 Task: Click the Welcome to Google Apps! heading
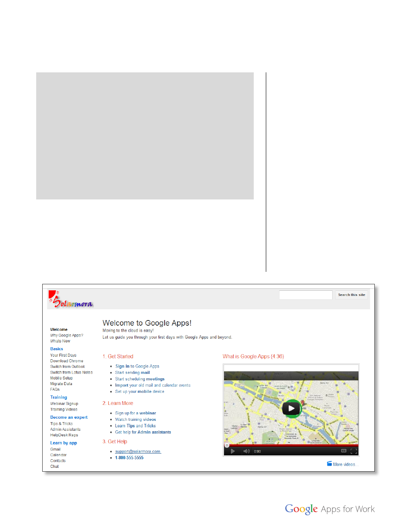point(147,323)
